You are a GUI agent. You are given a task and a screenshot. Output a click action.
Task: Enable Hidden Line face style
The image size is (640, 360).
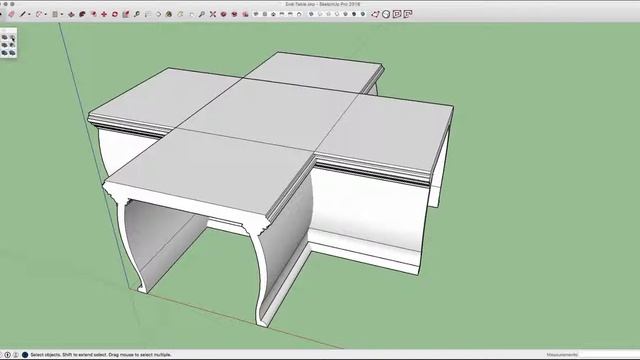[338, 14]
